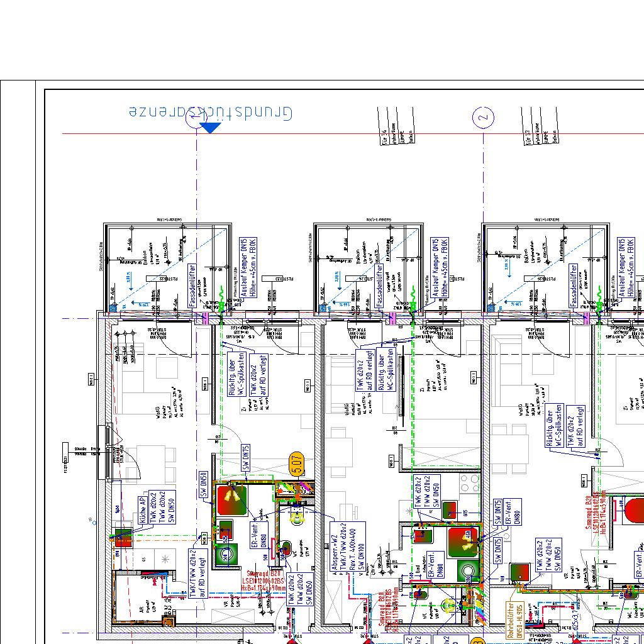Viewport: 644px width, 644px height.
Task: Click the yellow toilet symbol beneath the 5.07 tag
Action: [296, 517]
